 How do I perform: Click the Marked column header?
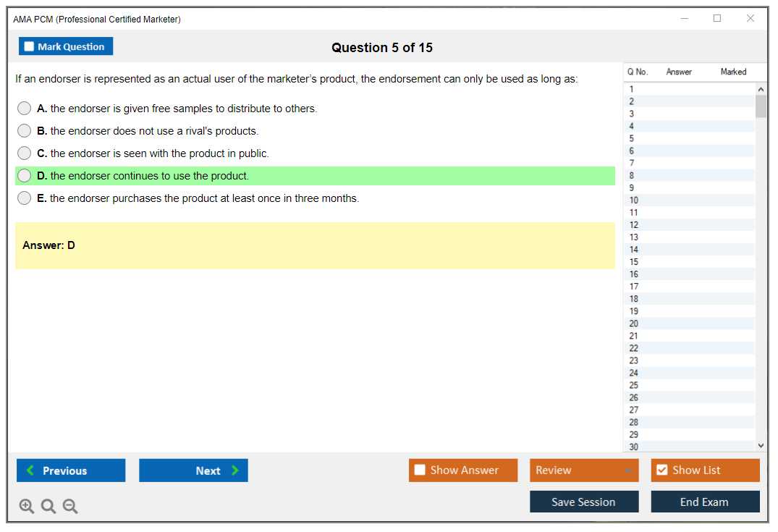click(x=733, y=72)
